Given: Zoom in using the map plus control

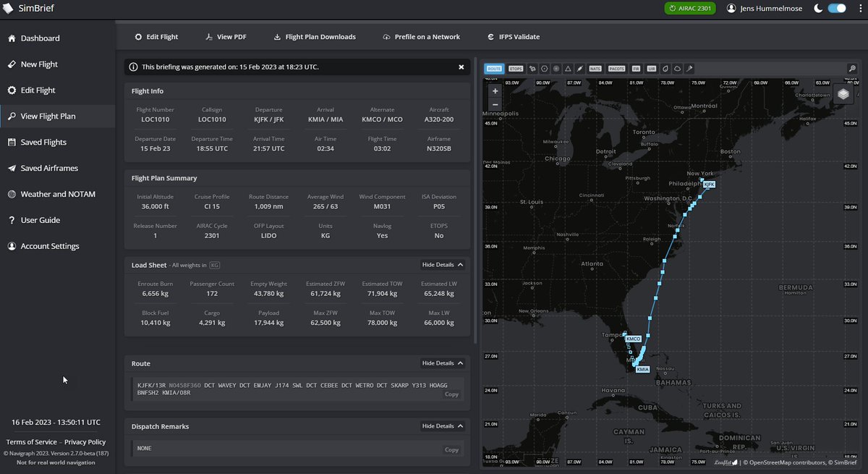Looking at the screenshot, I should pos(495,90).
